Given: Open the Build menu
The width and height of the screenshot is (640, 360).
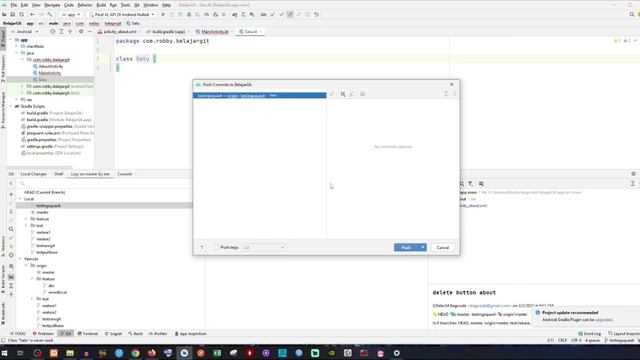Looking at the screenshot, I should [x=101, y=5].
